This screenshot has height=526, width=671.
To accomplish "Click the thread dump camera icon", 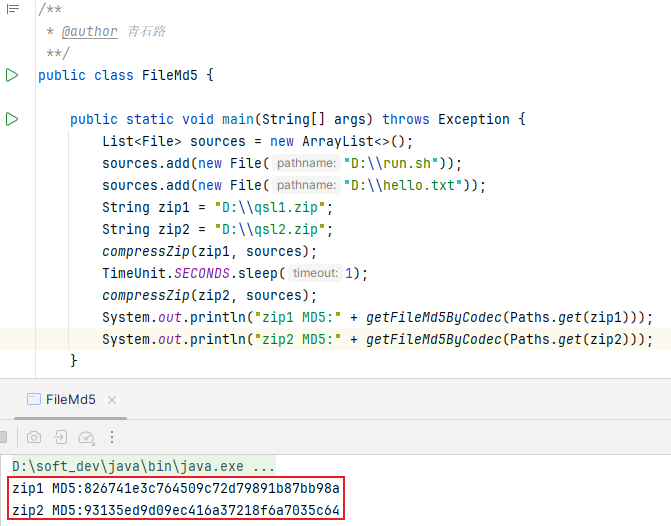I will click(34, 437).
